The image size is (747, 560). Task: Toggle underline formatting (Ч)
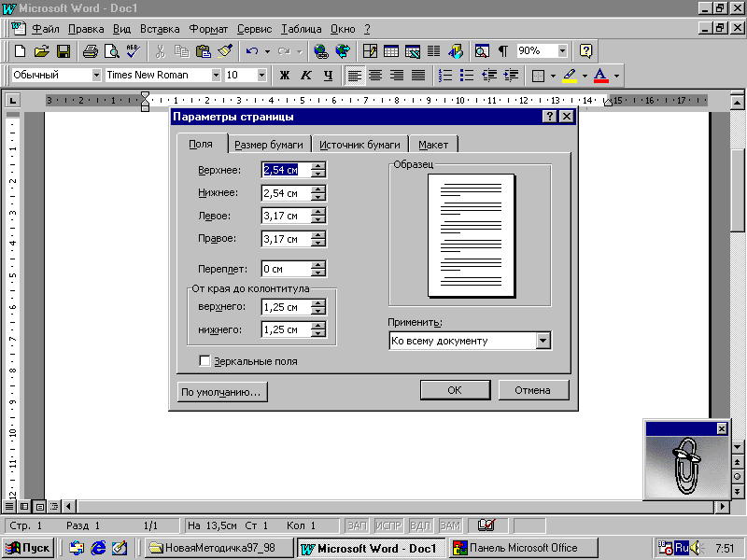tap(328, 76)
